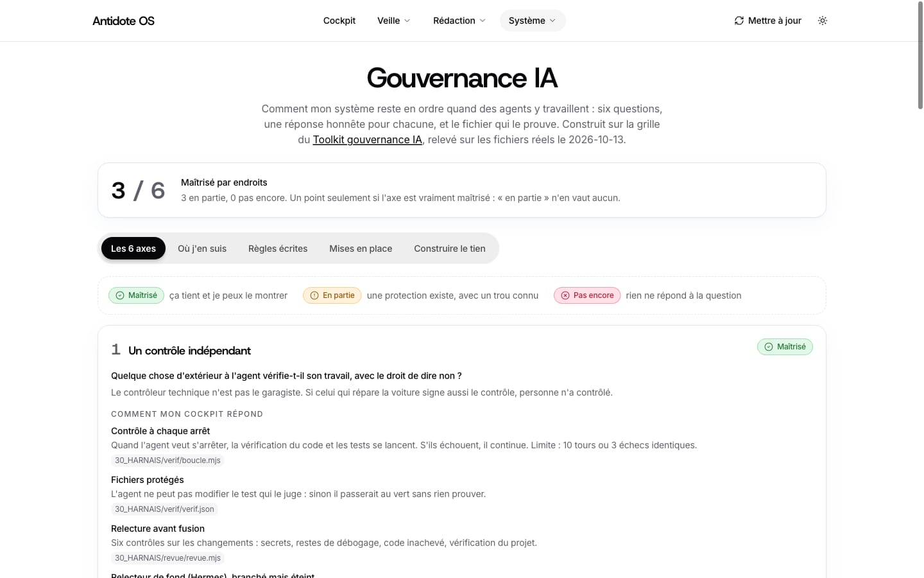The height and width of the screenshot is (578, 924).
Task: Click the cross icon in Pas encore badge
Action: (x=565, y=295)
